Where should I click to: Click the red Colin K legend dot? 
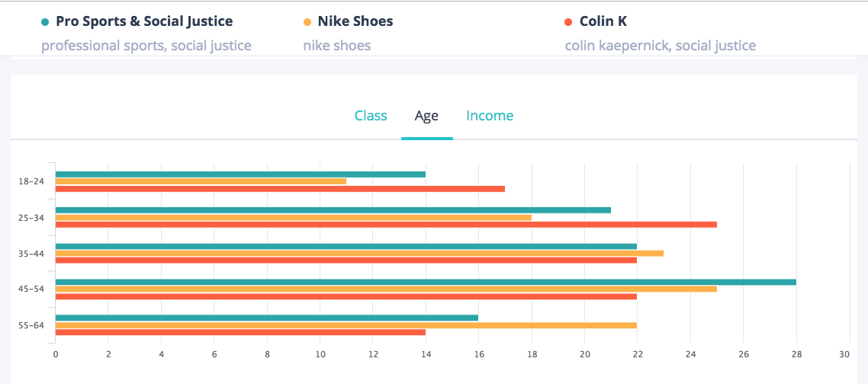pos(569,22)
